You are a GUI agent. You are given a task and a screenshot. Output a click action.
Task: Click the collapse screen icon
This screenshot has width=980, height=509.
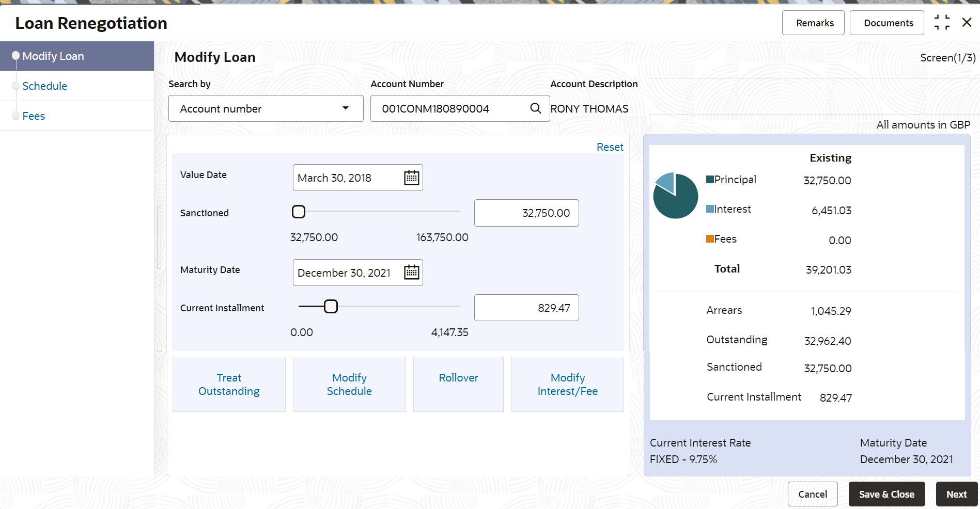click(942, 23)
